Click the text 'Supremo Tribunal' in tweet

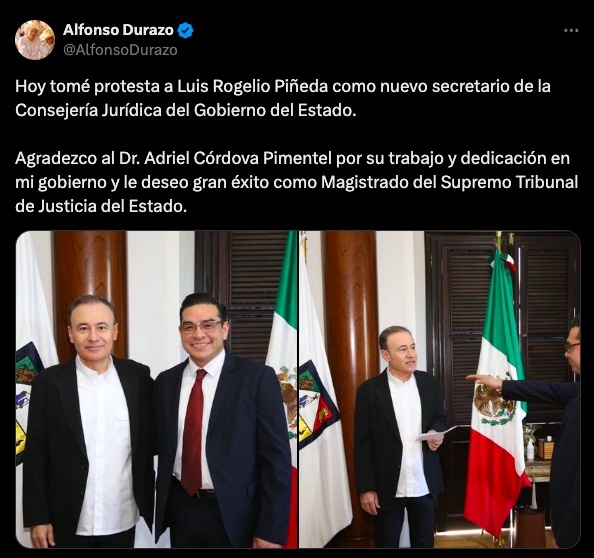point(510,182)
